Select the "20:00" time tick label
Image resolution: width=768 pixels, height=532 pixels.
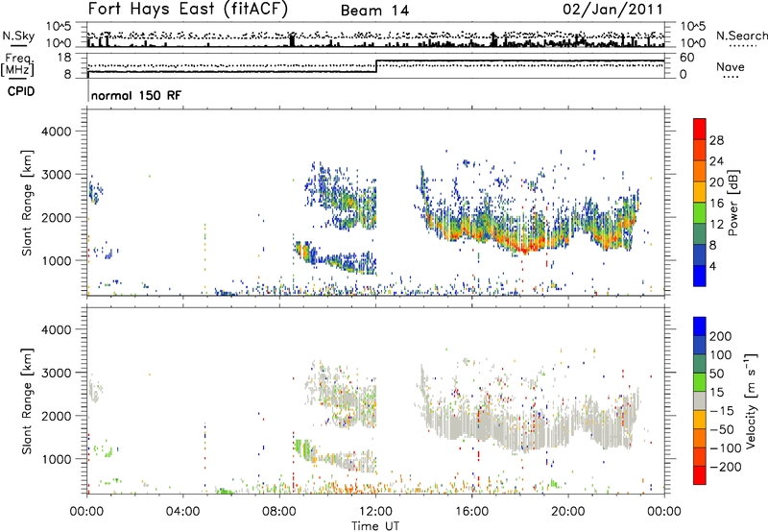pos(568,512)
